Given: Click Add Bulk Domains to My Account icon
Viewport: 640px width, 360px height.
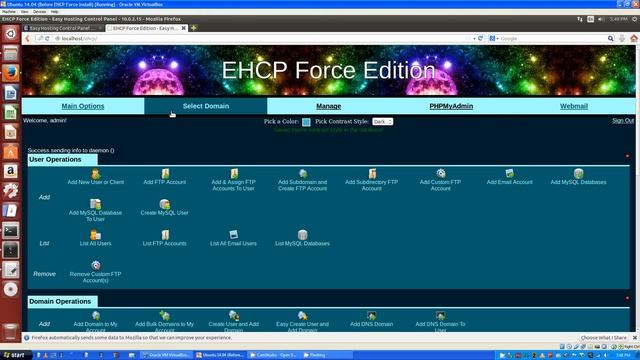Looking at the screenshot, I should coord(165,316).
